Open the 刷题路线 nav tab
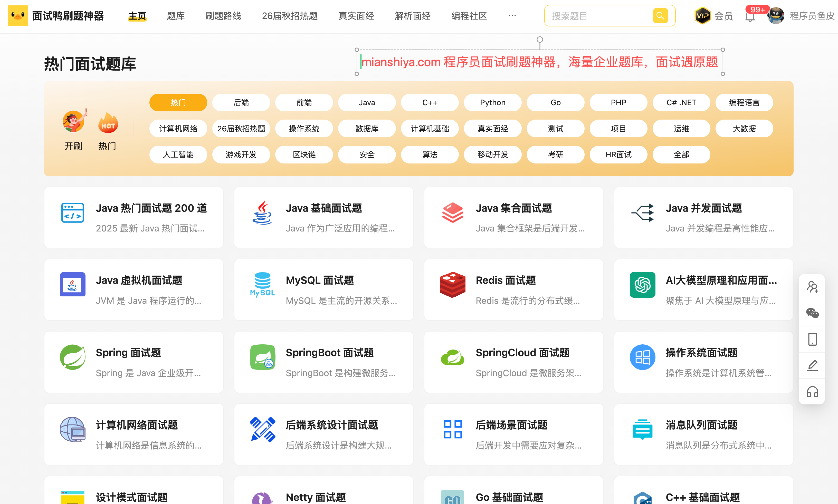Viewport: 838px width, 504px height. tap(223, 16)
